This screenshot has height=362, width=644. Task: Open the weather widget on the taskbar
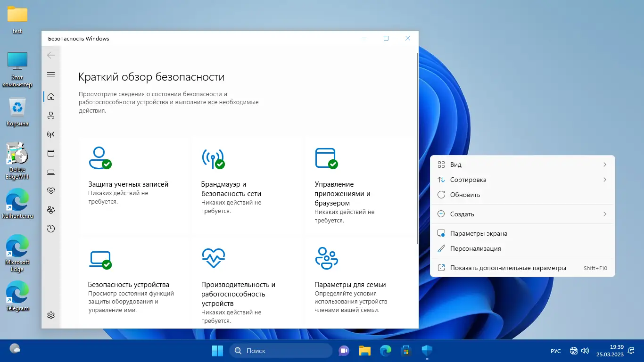point(15,349)
